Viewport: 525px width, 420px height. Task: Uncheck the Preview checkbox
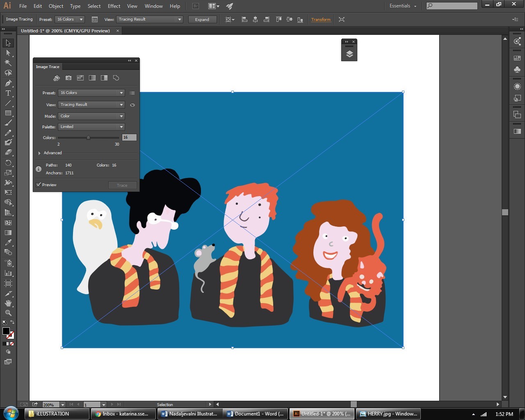point(39,185)
